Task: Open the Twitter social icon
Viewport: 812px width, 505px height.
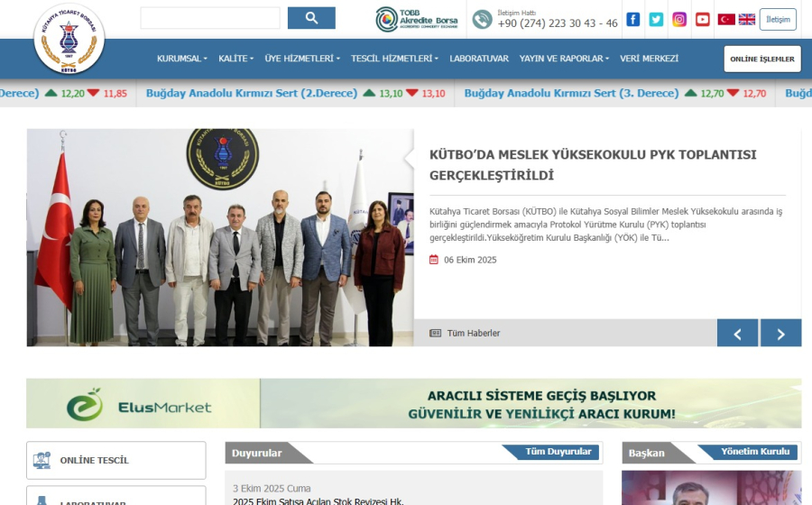Action: tap(656, 19)
